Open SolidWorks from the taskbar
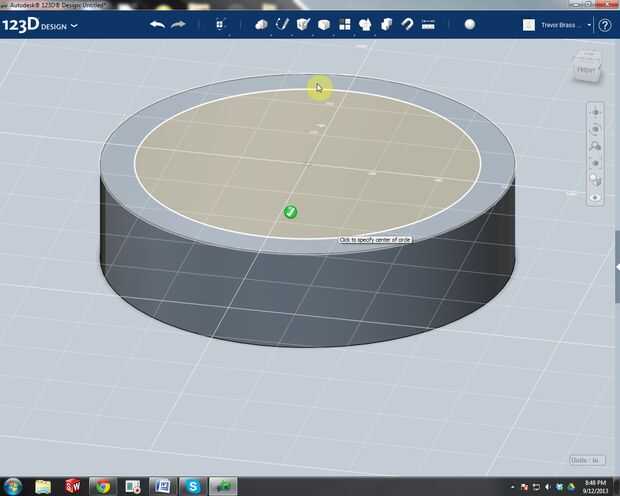Screen dimensions: 620x496 pyautogui.click(x=73, y=487)
